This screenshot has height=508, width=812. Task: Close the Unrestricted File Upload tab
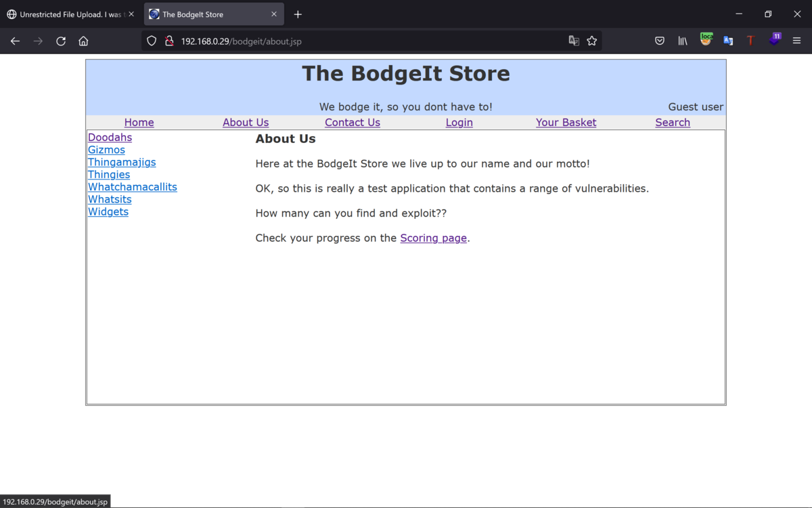click(x=131, y=14)
